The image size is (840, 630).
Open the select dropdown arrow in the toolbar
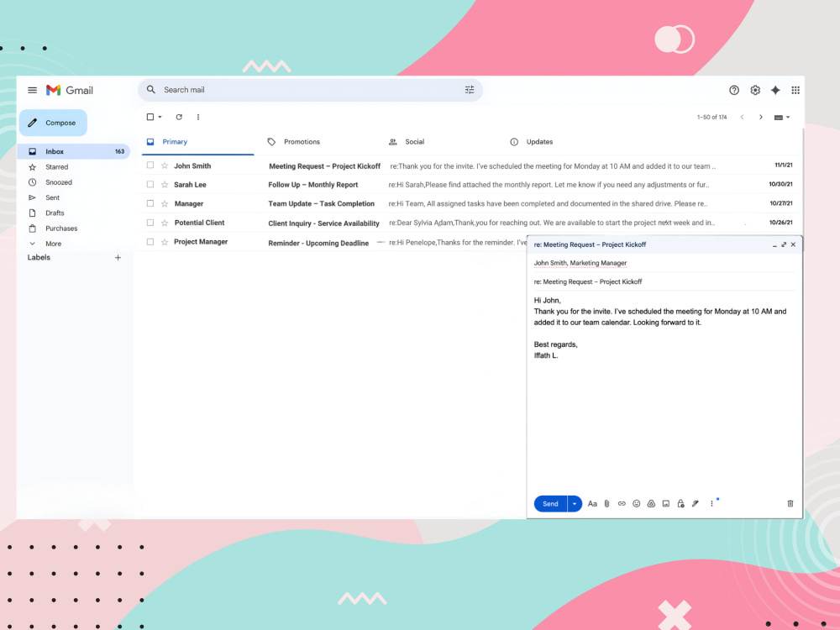pos(160,117)
